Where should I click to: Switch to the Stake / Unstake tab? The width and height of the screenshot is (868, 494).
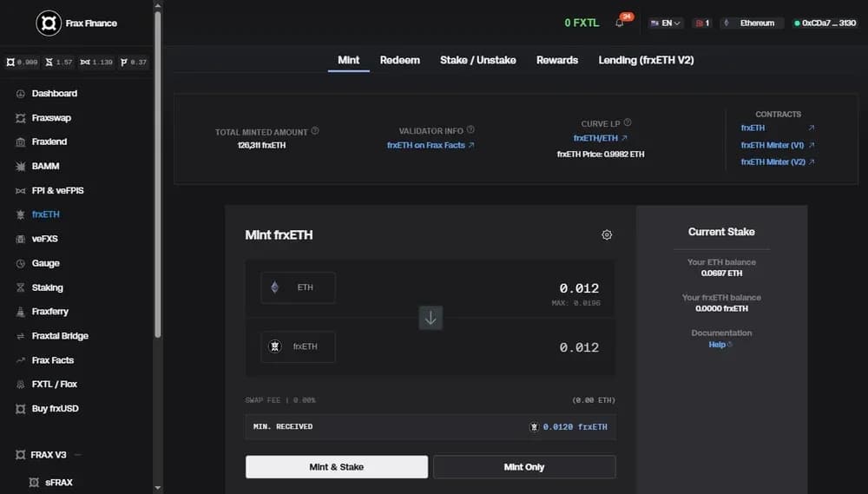tap(477, 60)
